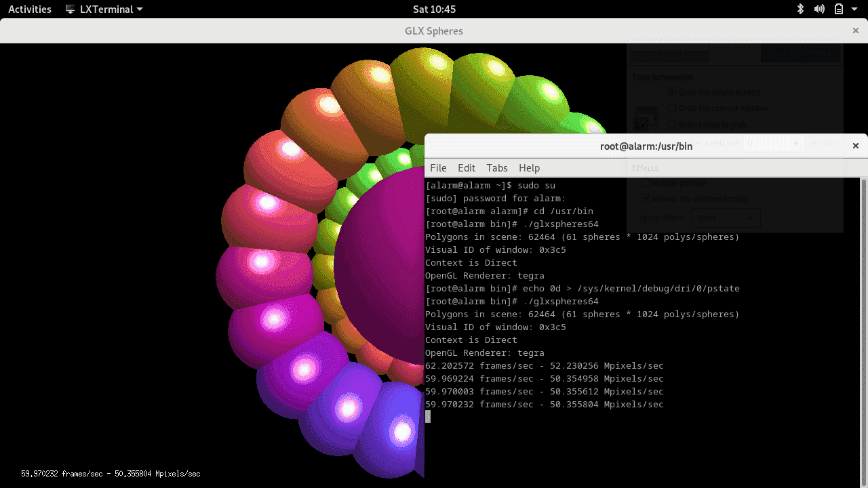Click the volume speaker icon

[x=819, y=9]
